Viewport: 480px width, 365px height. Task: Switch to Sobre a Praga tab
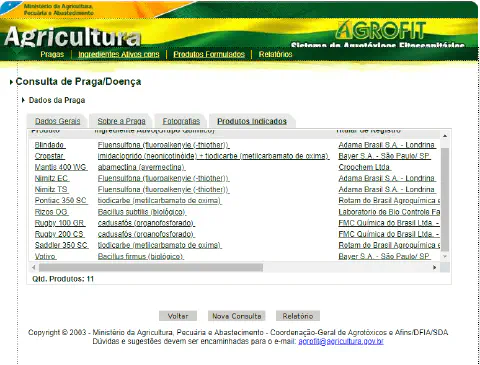coord(121,121)
